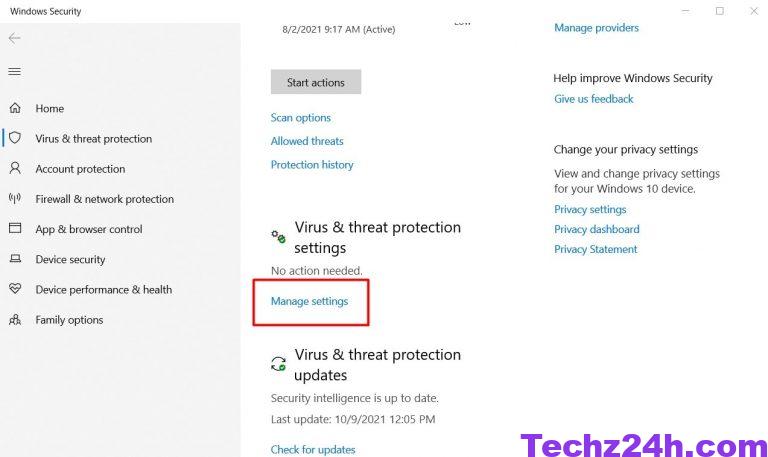Viewport: 768px width, 457px height.
Task: Toggle the hamburger navigation menu
Action: coord(15,72)
